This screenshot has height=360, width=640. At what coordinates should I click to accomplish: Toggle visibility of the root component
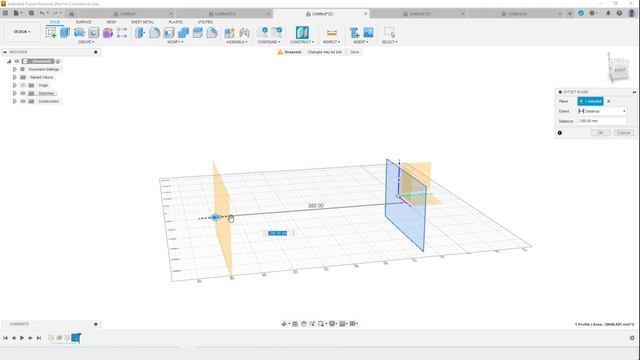coord(17,61)
